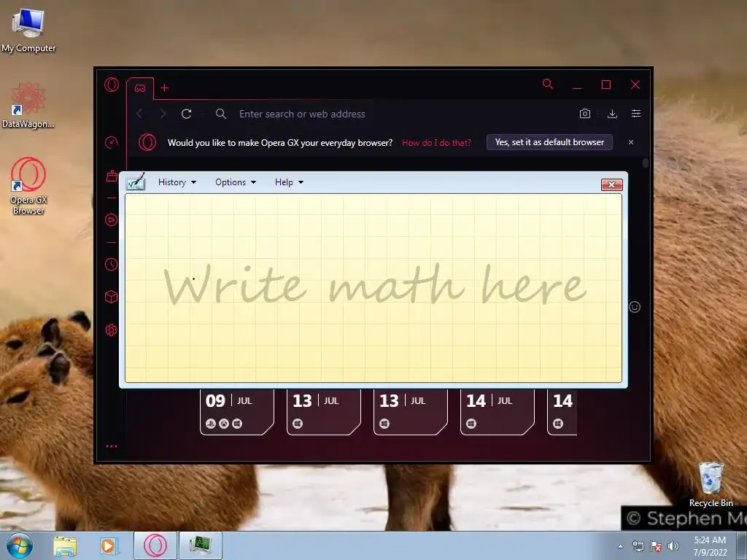747x560 pixels.
Task: Close the Math Input Panel window
Action: (612, 184)
